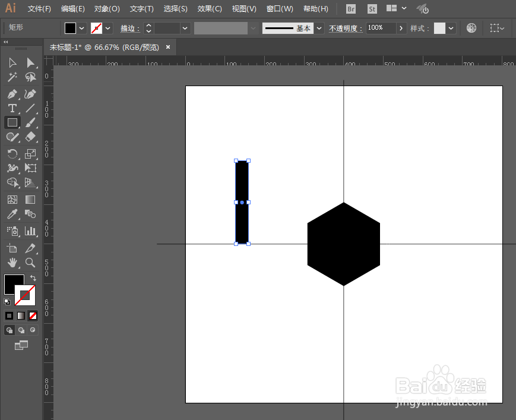Activate the Perspective Grid tool
The width and height of the screenshot is (516, 420).
pyautogui.click(x=31, y=182)
